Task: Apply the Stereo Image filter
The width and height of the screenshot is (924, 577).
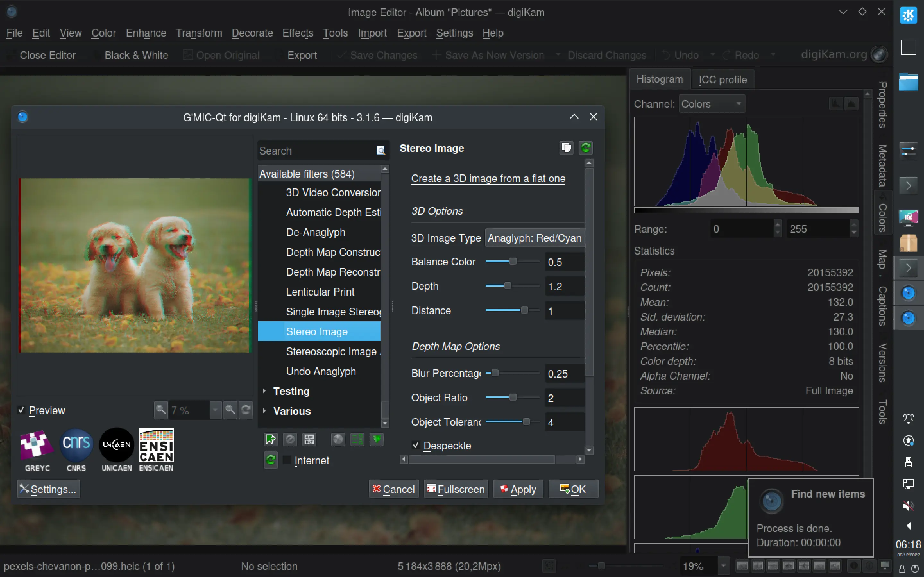Action: [518, 489]
